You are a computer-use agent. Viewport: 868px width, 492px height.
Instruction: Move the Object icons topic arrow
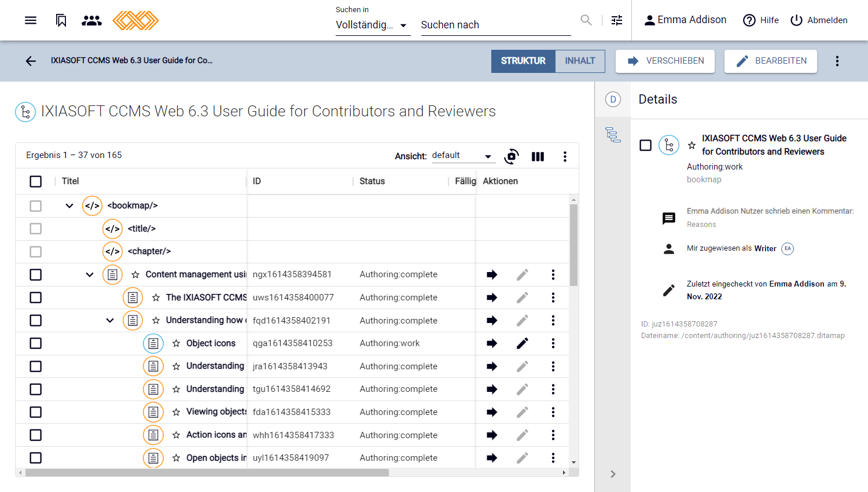pyautogui.click(x=492, y=343)
